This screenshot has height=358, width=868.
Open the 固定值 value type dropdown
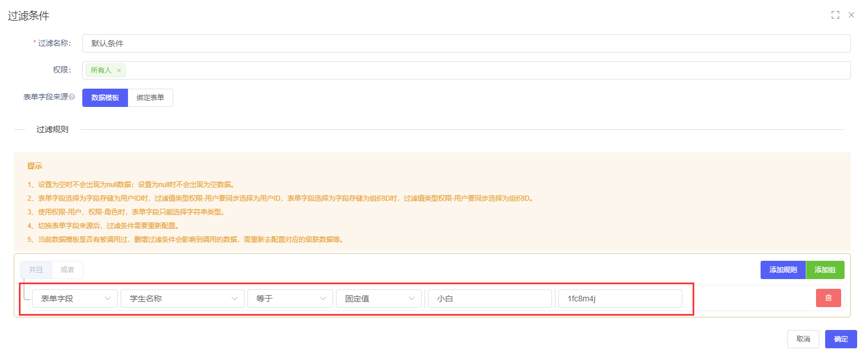[x=378, y=299]
